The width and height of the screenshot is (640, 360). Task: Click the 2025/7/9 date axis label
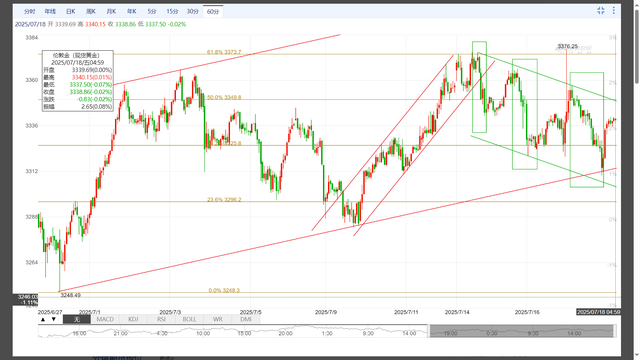[x=326, y=312]
